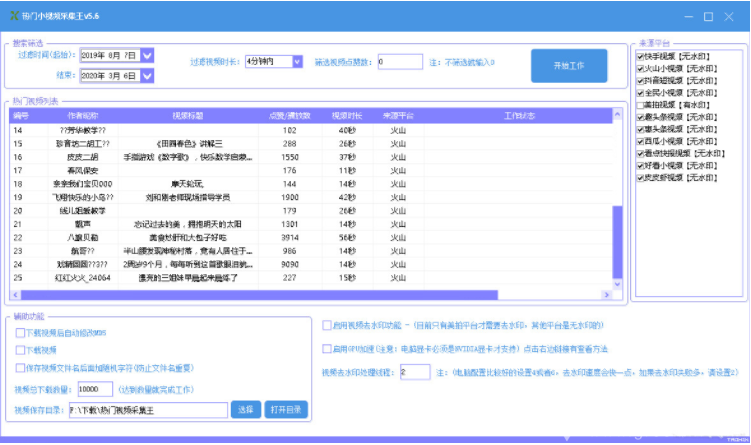Toggle 西瓜小视频 platform checkbox
The height and width of the screenshot is (445, 751).
pyautogui.click(x=640, y=141)
